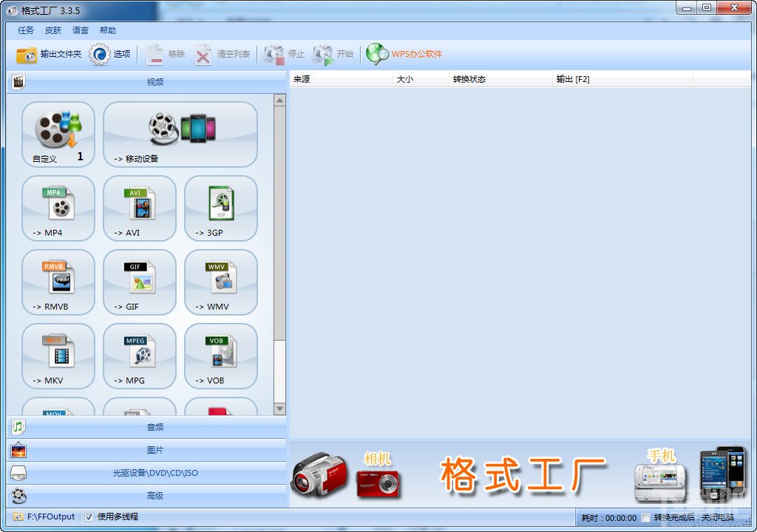The image size is (757, 532).
Task: Open the 输出文件夹 output folder
Action: tap(48, 55)
